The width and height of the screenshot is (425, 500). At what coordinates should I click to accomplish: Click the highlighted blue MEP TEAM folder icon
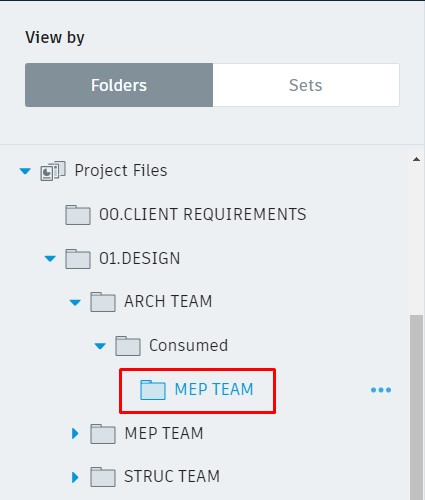[x=153, y=390]
